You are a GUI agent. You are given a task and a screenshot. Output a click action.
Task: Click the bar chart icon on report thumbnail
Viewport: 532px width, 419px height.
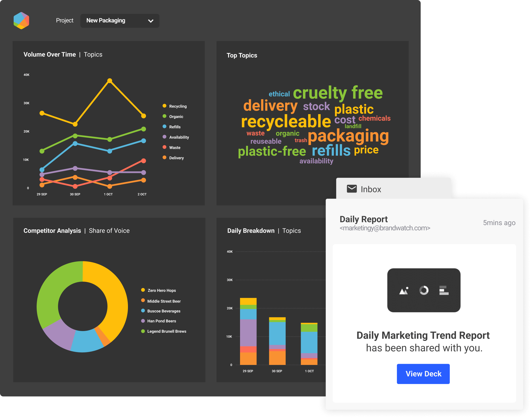point(444,290)
